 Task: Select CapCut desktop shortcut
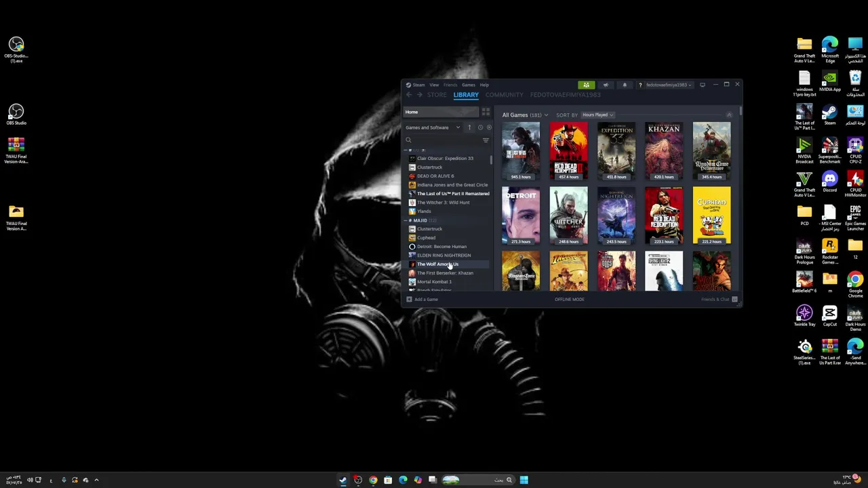click(x=830, y=316)
